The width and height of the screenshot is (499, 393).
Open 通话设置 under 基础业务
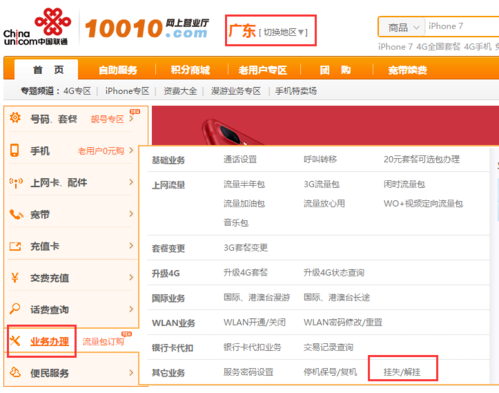(x=240, y=159)
